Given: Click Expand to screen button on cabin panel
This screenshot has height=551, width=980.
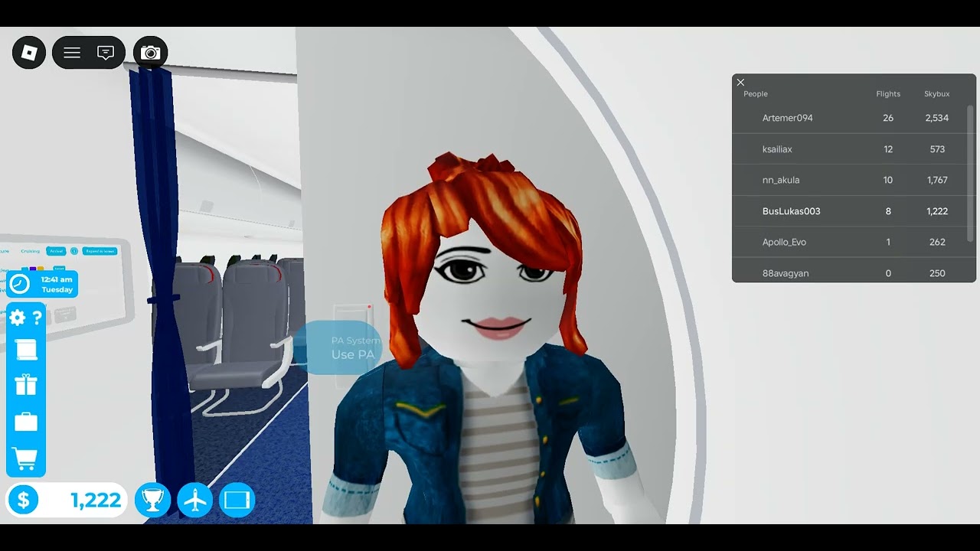Looking at the screenshot, I should [x=100, y=251].
